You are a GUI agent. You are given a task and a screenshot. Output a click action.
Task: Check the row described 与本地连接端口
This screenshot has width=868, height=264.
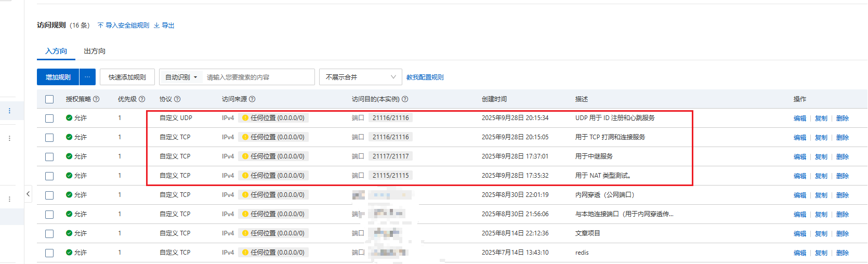pyautogui.click(x=49, y=215)
